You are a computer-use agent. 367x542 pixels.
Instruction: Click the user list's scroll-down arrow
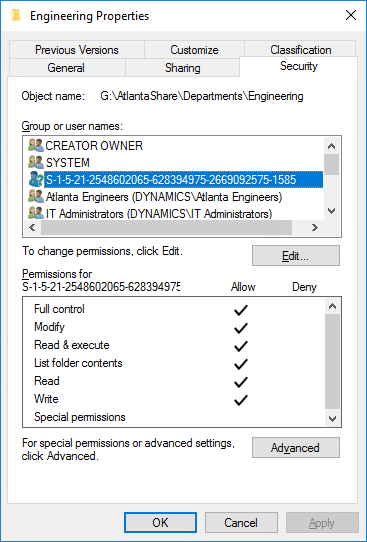[x=331, y=211]
